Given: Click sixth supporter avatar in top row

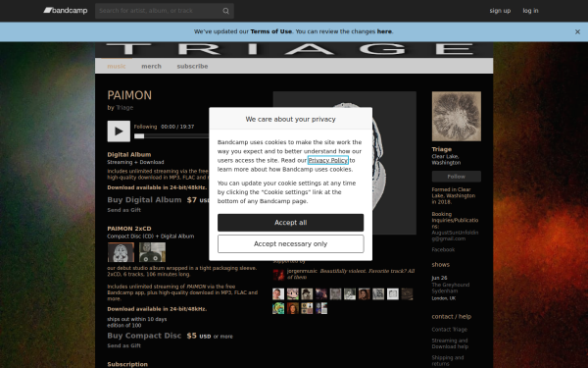Looking at the screenshot, I should tap(350, 294).
